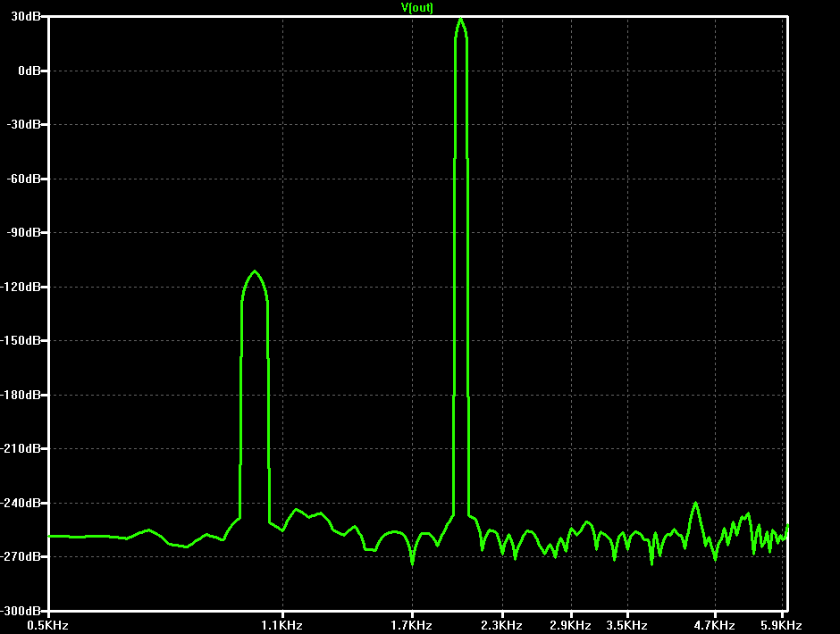Click the 30dB axis label
Viewport: 840px width, 634px height.
[26, 17]
